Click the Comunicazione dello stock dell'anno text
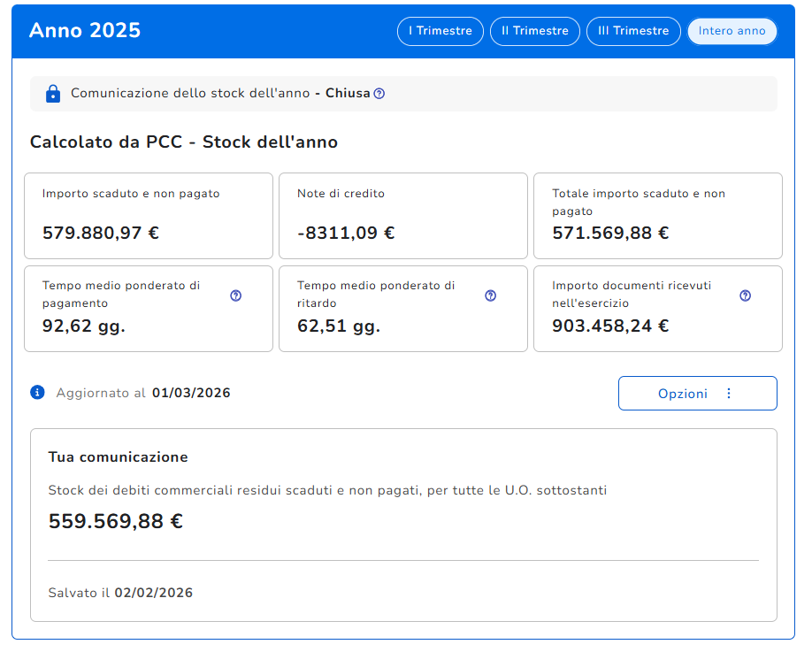The image size is (812, 652). pyautogui.click(x=190, y=93)
